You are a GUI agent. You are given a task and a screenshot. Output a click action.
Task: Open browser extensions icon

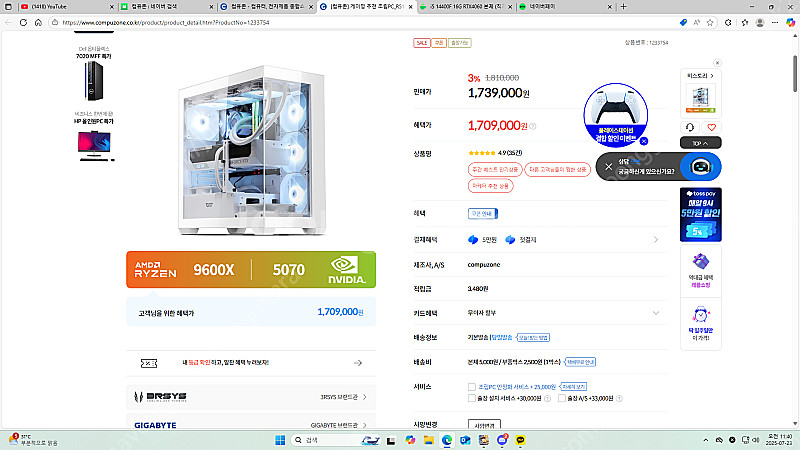point(728,22)
